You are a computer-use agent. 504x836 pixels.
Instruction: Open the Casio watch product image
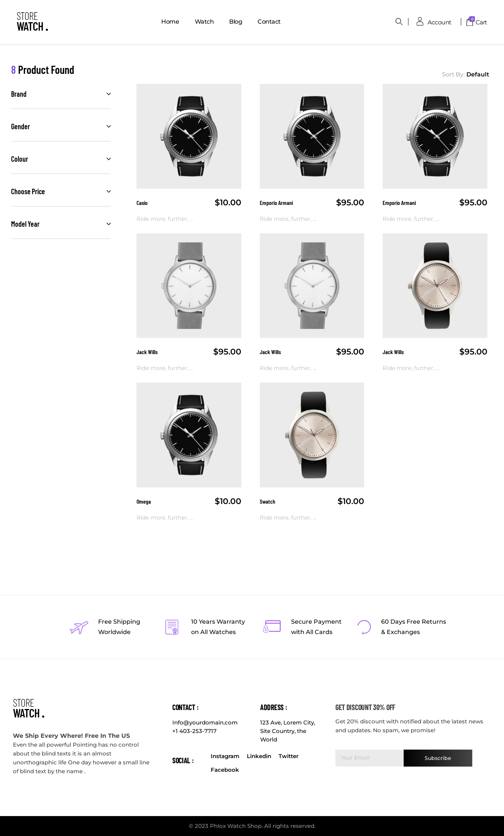189,136
